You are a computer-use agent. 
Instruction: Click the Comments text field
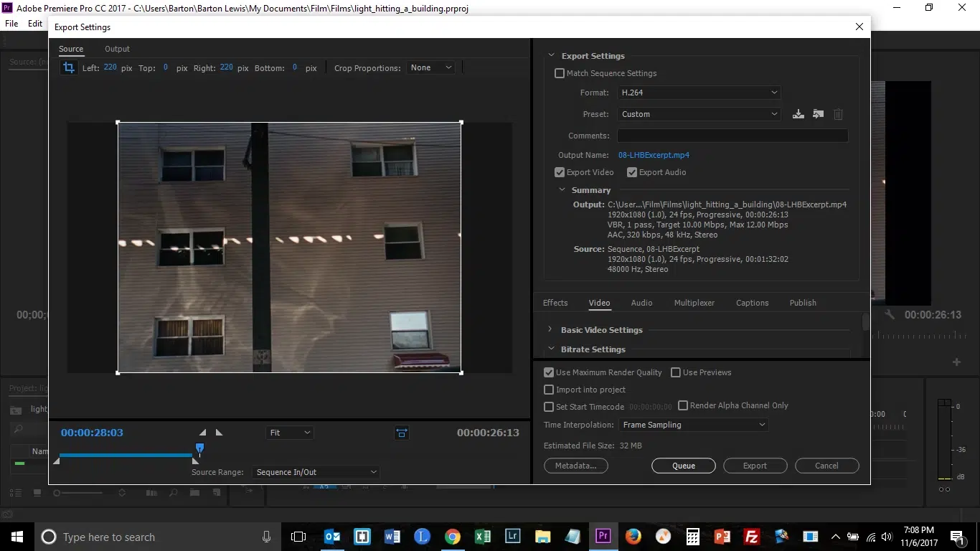tap(732, 136)
